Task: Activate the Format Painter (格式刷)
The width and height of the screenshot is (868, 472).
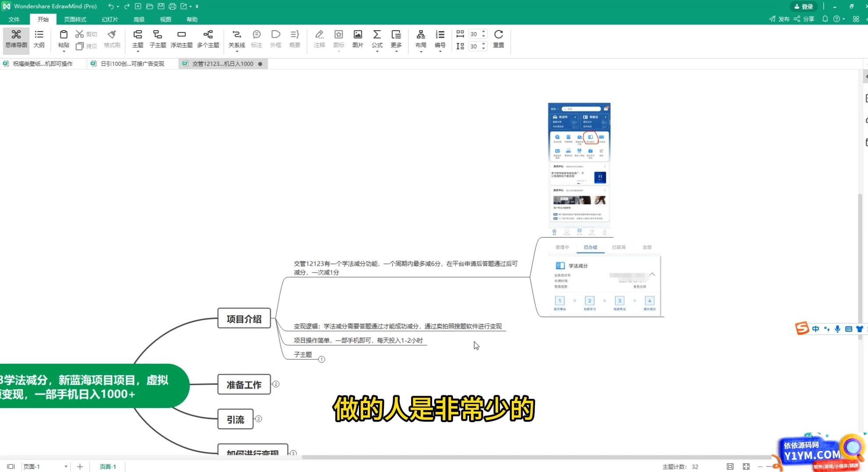Action: [x=112, y=39]
